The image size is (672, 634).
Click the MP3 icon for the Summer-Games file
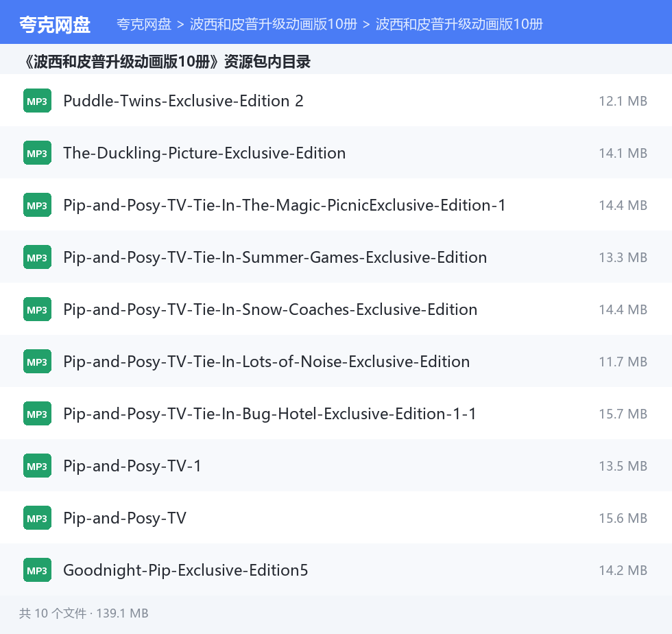(37, 257)
